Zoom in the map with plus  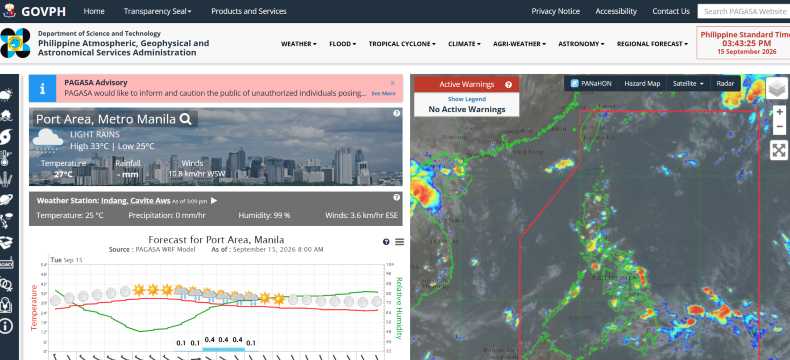779,112
